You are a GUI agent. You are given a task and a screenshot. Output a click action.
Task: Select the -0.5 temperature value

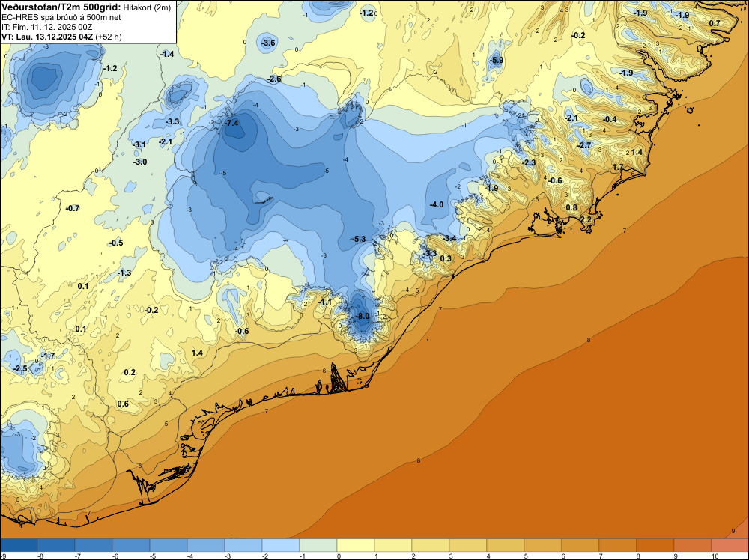coord(115,243)
